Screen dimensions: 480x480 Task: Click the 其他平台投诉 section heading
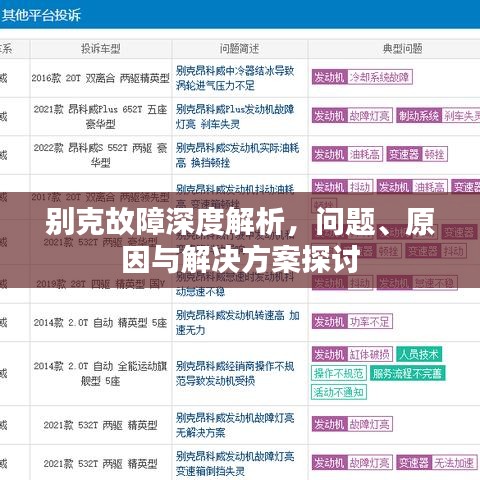point(41,15)
